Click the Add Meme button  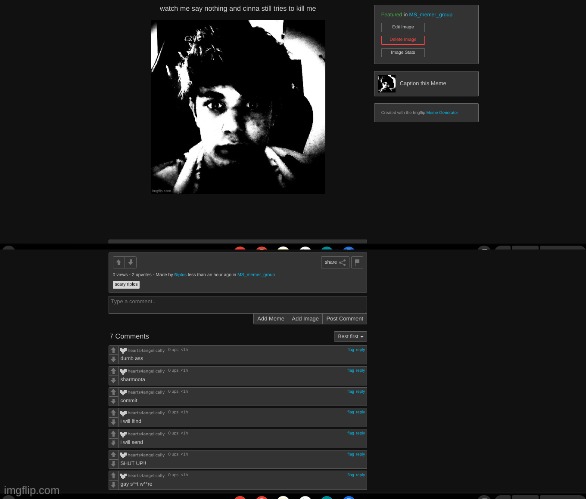click(x=271, y=319)
